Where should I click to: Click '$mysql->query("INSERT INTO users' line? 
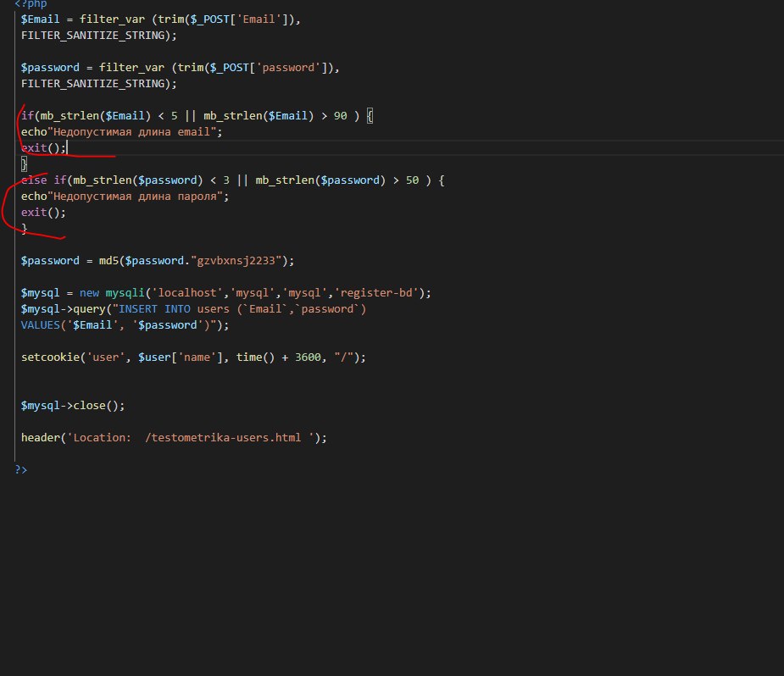point(193,309)
